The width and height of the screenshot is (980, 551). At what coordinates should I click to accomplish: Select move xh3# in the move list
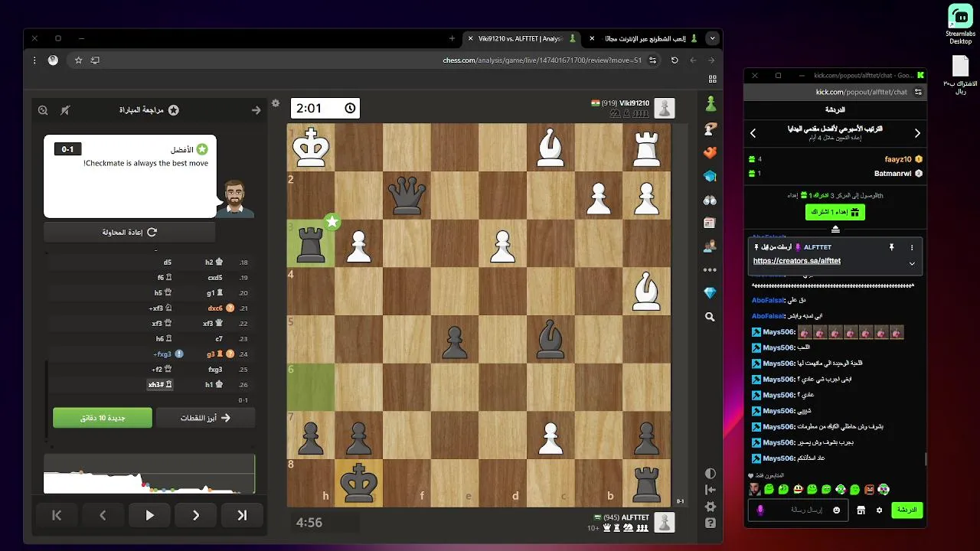coord(158,385)
